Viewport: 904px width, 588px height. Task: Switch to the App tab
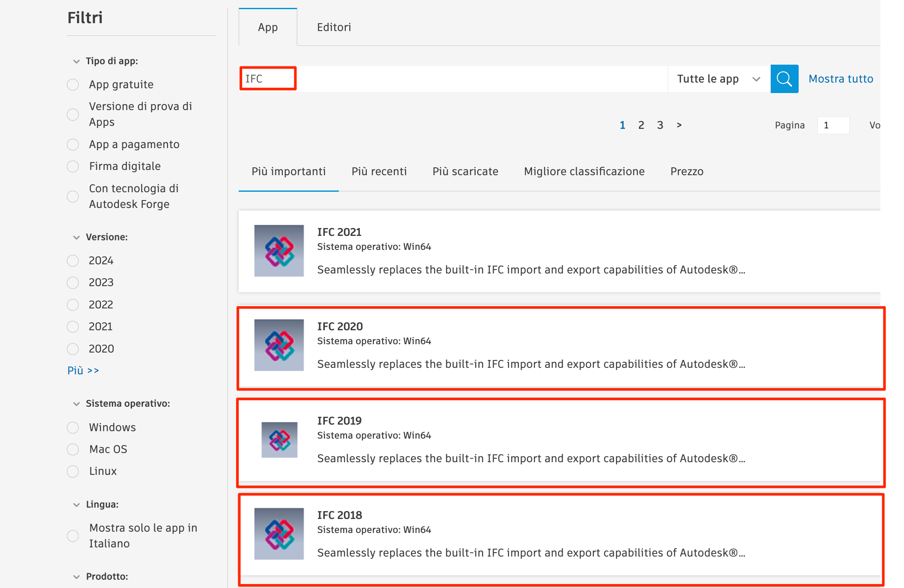tap(268, 27)
